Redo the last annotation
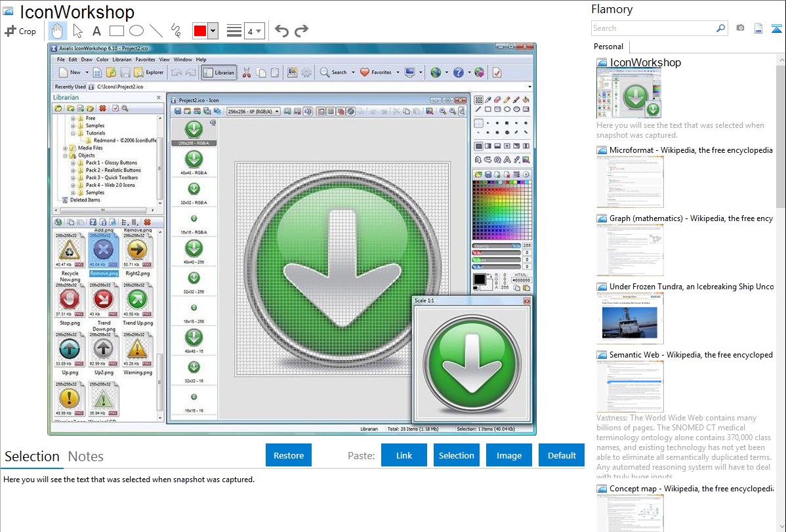The image size is (786, 532). (x=301, y=31)
